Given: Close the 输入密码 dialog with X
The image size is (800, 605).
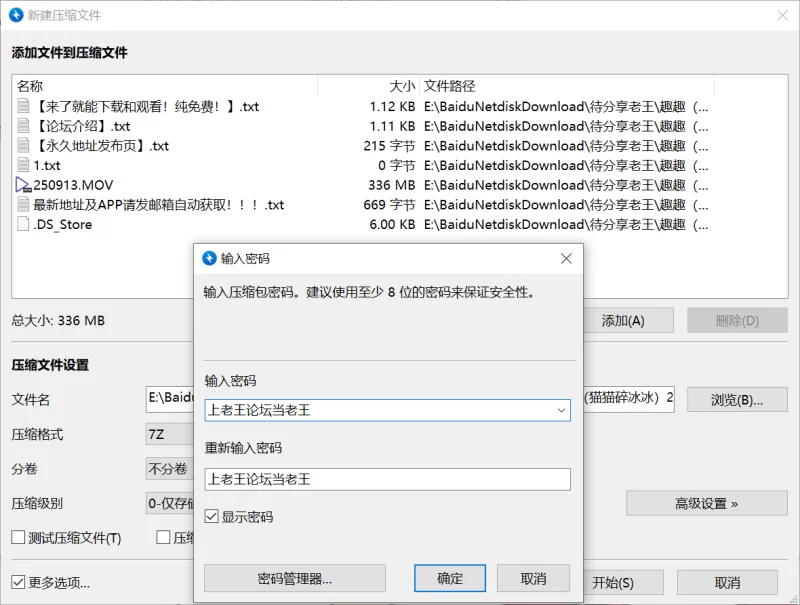Looking at the screenshot, I should [566, 258].
